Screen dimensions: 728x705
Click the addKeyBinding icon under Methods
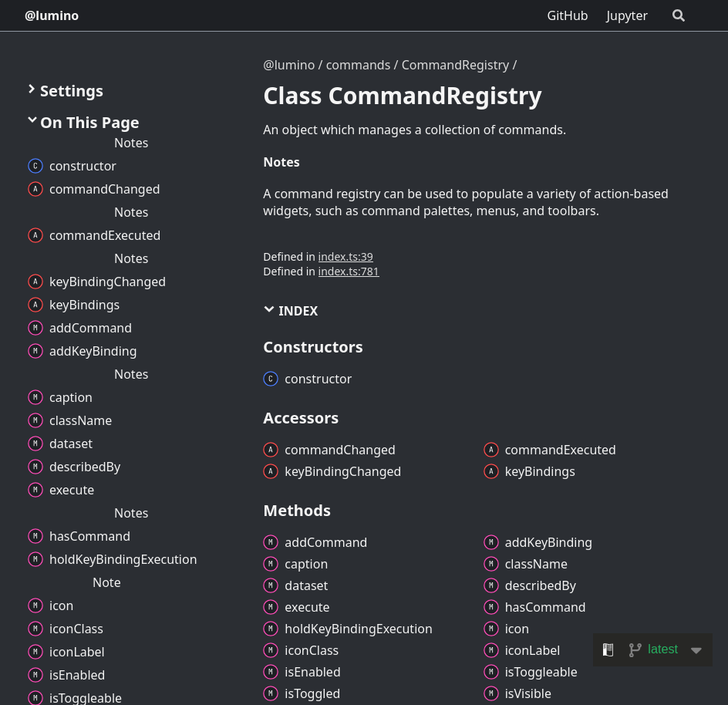[x=490, y=542]
